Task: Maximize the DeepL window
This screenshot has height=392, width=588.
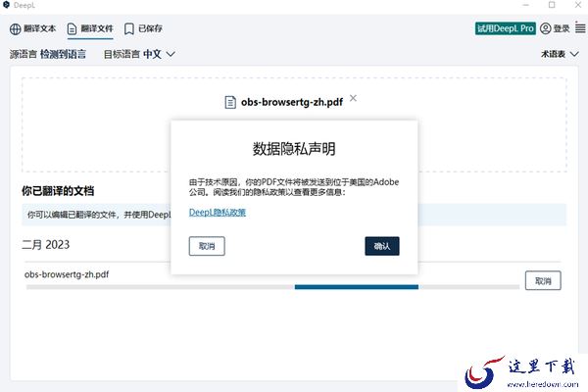Action: coord(552,5)
